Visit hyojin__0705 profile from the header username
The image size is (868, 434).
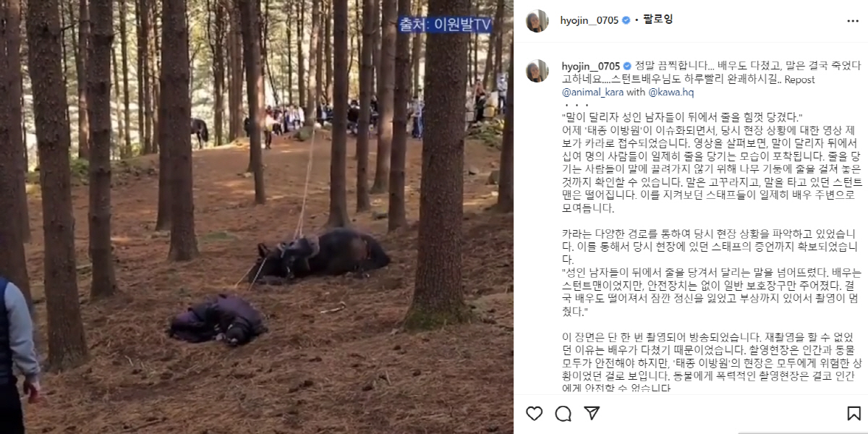(590, 20)
